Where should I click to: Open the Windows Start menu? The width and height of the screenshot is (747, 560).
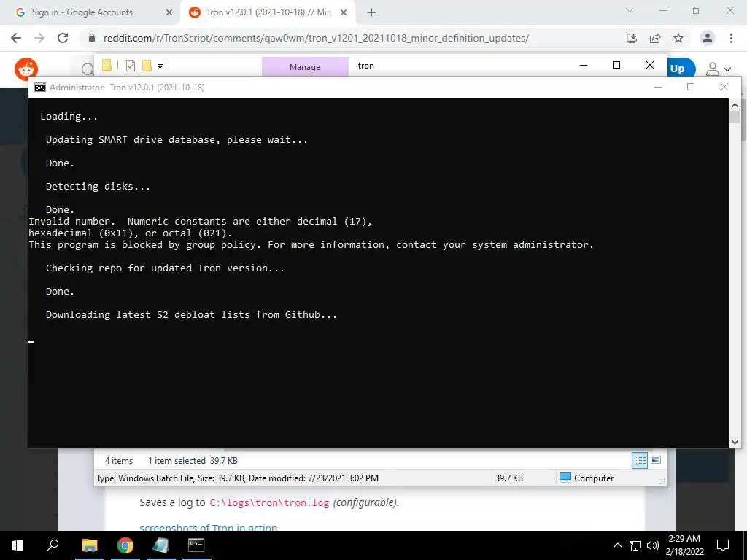[18, 545]
